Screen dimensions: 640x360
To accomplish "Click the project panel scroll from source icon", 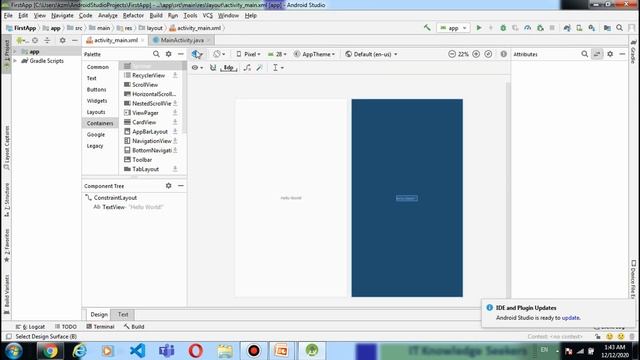I will click(35, 40).
